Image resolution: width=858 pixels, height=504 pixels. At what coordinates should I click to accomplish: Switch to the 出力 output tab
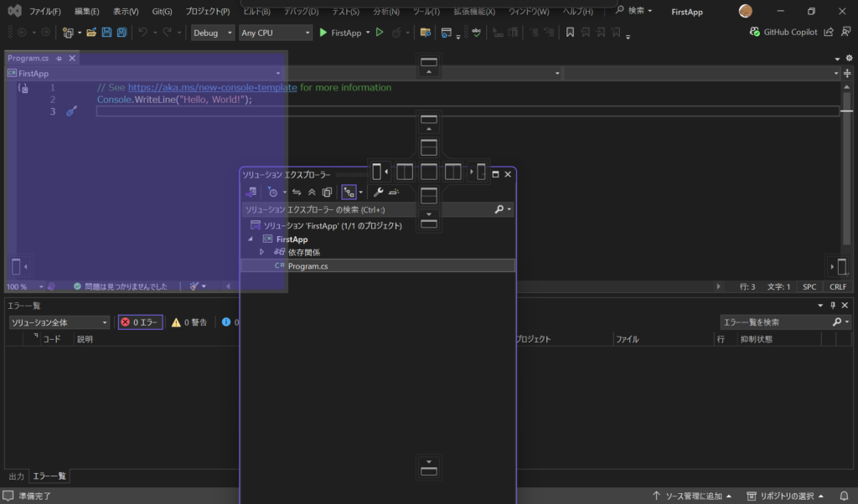(x=17, y=476)
